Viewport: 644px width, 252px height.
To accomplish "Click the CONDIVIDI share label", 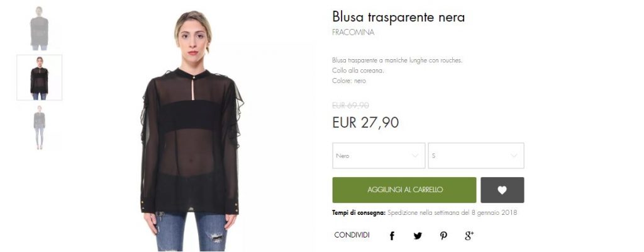I will [352, 235].
